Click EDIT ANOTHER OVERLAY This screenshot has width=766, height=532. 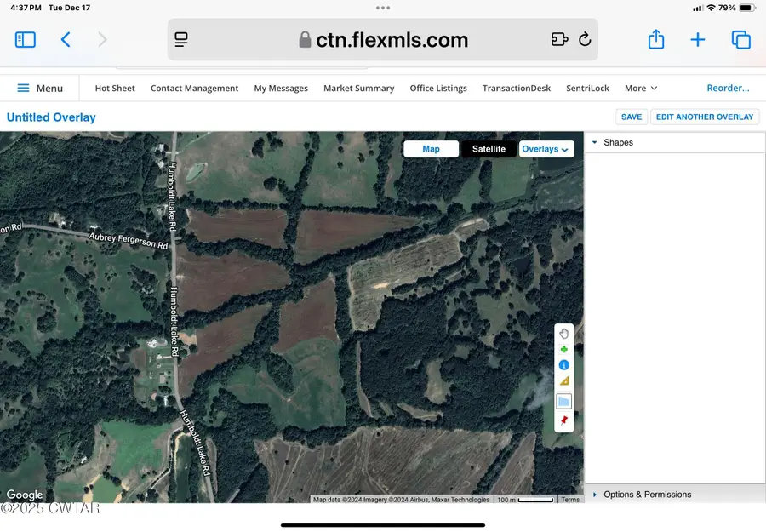pos(705,117)
